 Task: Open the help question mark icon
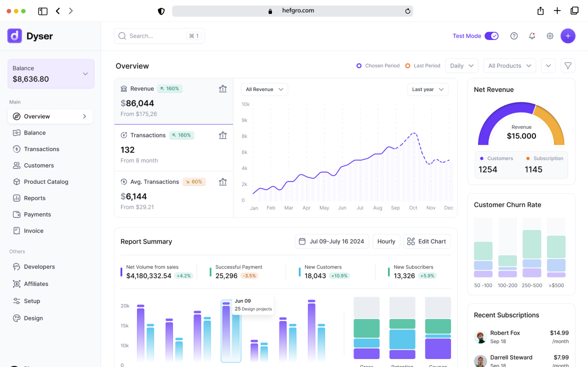click(x=514, y=36)
